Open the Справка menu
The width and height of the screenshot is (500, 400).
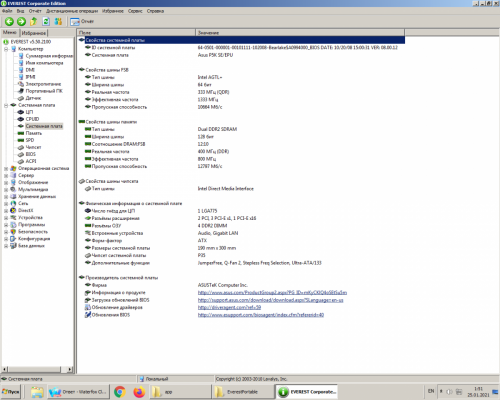pos(155,11)
